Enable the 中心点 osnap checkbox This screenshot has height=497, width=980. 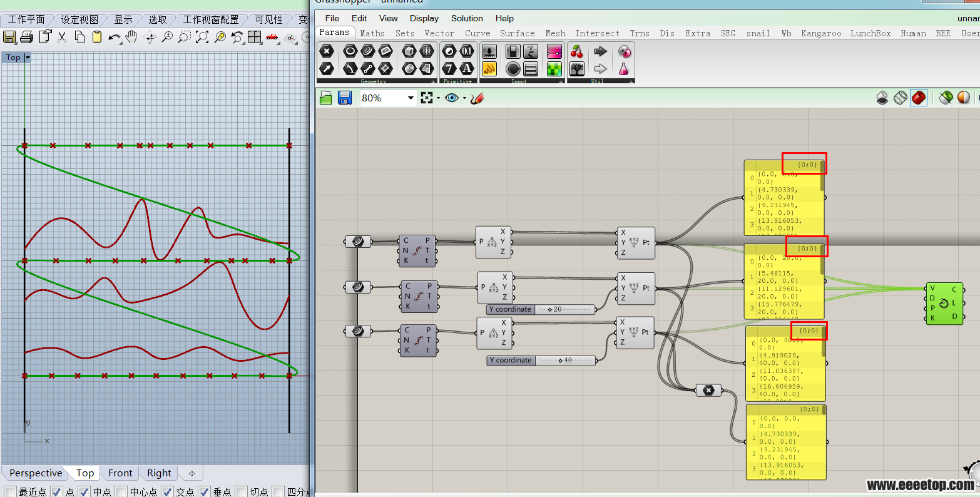[121, 492]
